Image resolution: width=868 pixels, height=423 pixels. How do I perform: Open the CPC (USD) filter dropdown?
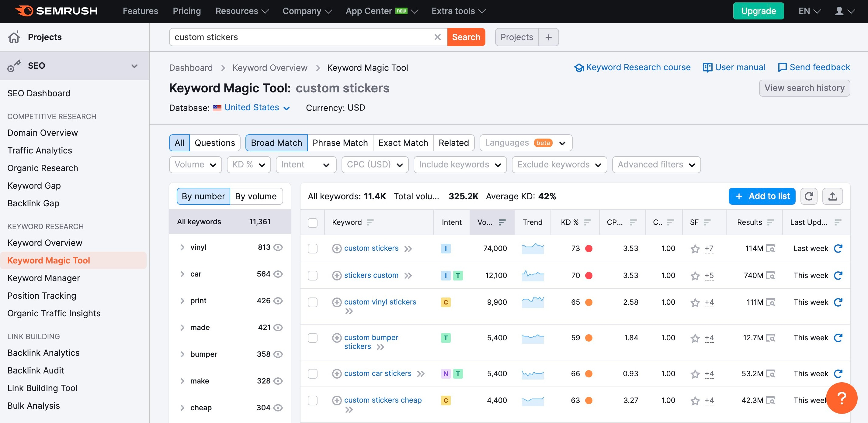[375, 165]
